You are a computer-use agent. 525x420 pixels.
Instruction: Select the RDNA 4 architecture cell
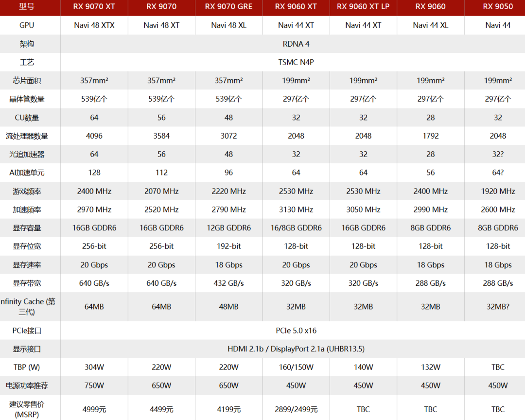tap(296, 44)
